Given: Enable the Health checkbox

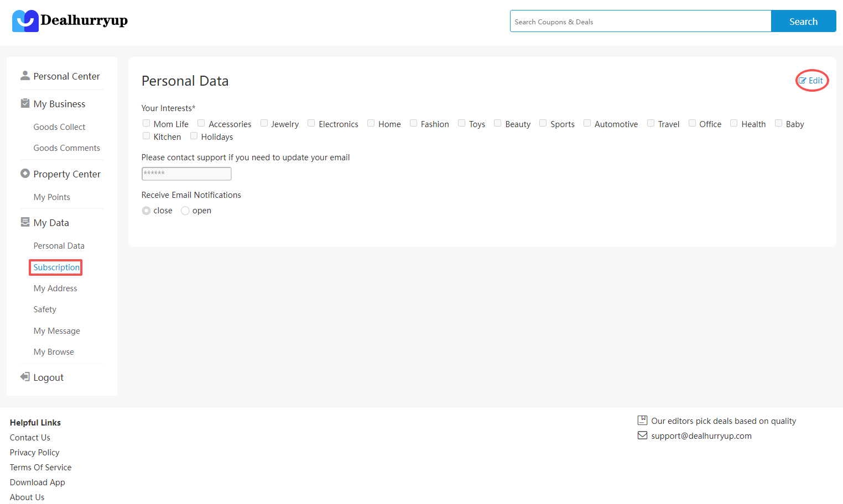Looking at the screenshot, I should tap(734, 123).
